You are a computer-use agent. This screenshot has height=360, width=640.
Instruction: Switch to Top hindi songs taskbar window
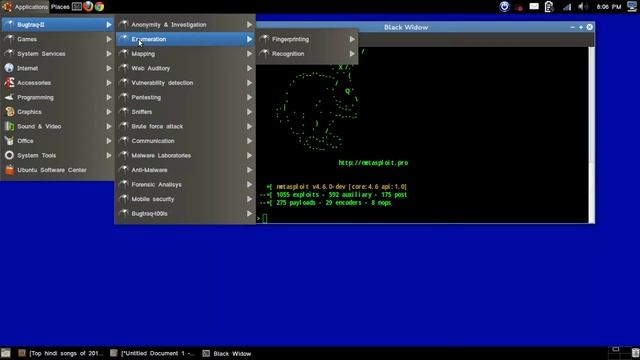tap(61, 353)
